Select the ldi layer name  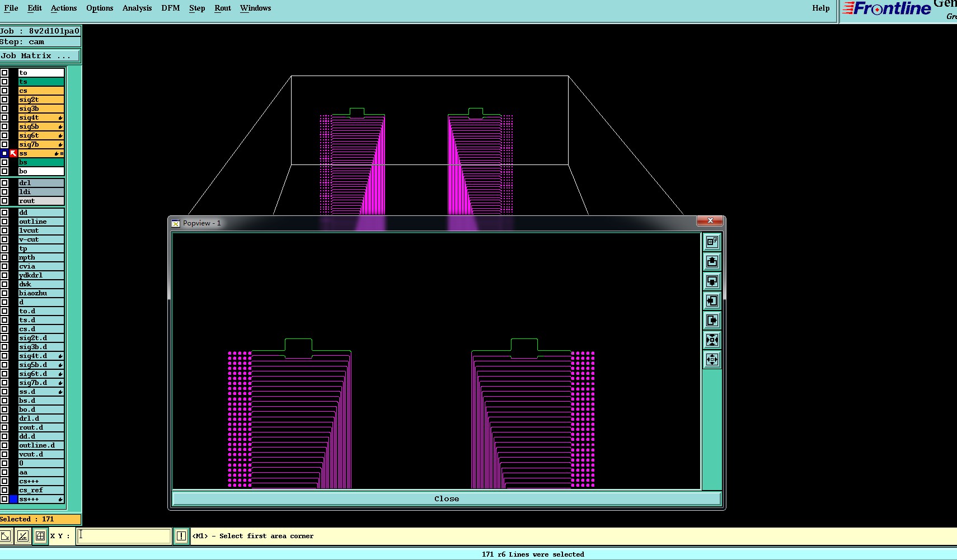point(41,192)
